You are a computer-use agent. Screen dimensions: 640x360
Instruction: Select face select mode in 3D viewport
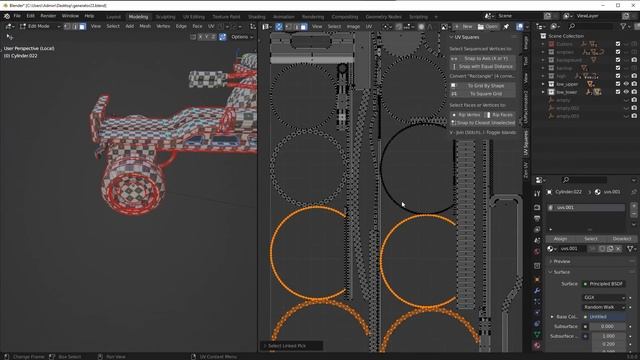82,26
